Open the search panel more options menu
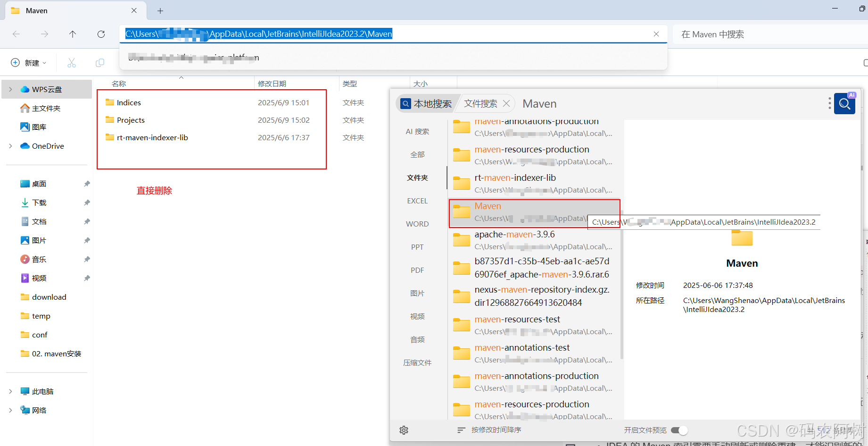Viewport: 868px width, 446px height. [829, 103]
